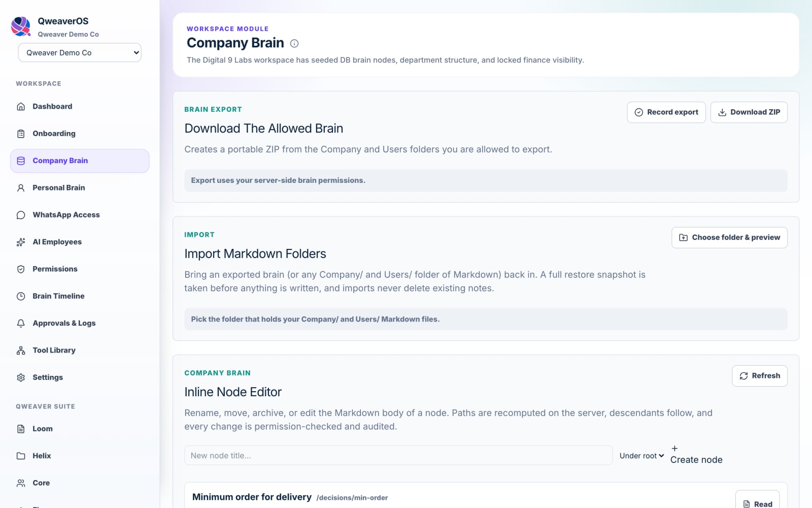Image resolution: width=812 pixels, height=508 pixels.
Task: Click the Company Brain database icon
Action: [21, 161]
